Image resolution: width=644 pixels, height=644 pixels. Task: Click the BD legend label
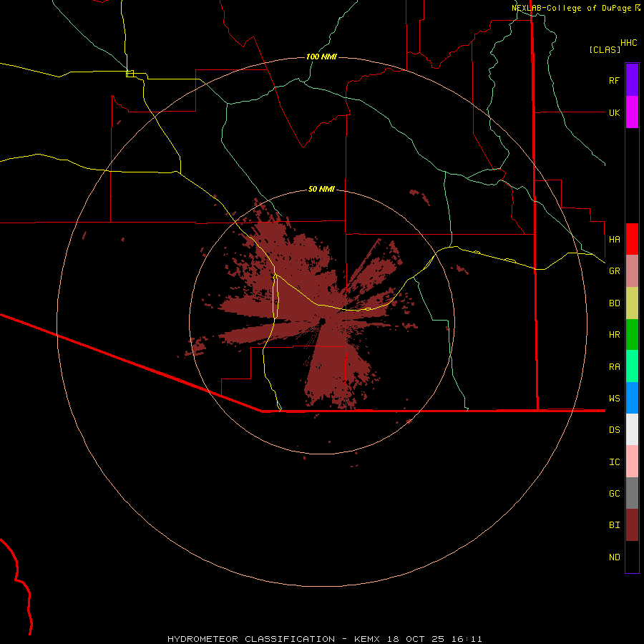click(614, 303)
